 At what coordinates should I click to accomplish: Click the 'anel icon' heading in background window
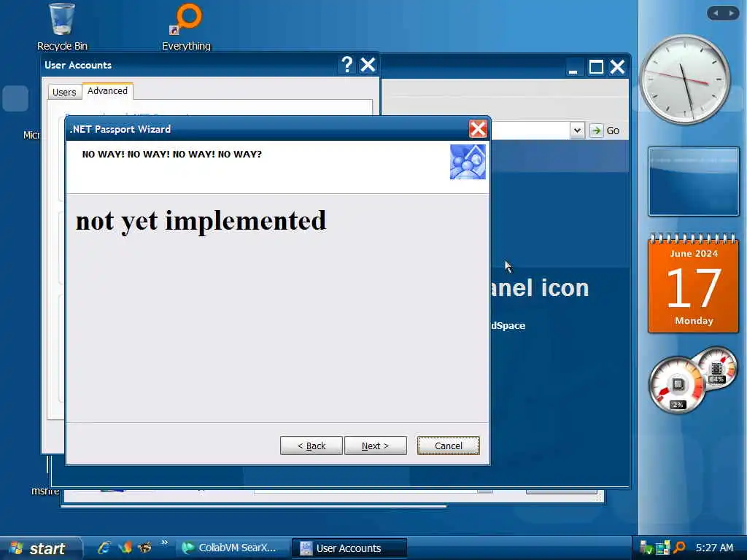click(x=541, y=288)
